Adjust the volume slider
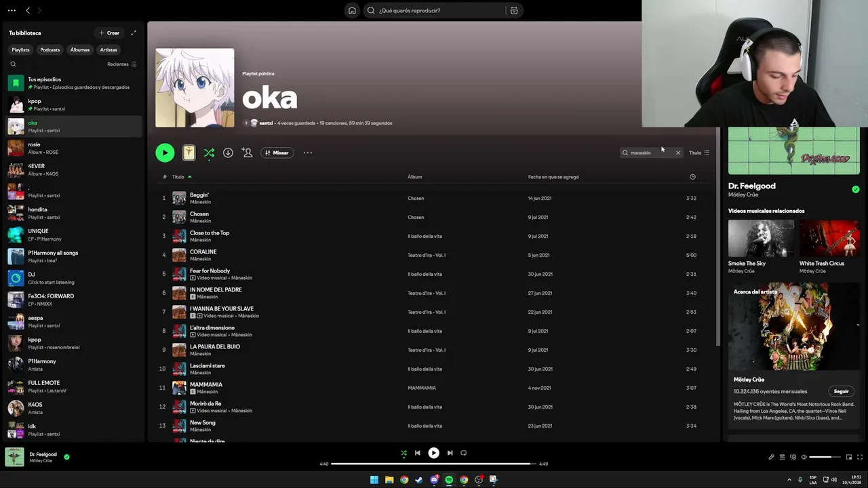Image resolution: width=868 pixels, height=488 pixels. coord(825,457)
